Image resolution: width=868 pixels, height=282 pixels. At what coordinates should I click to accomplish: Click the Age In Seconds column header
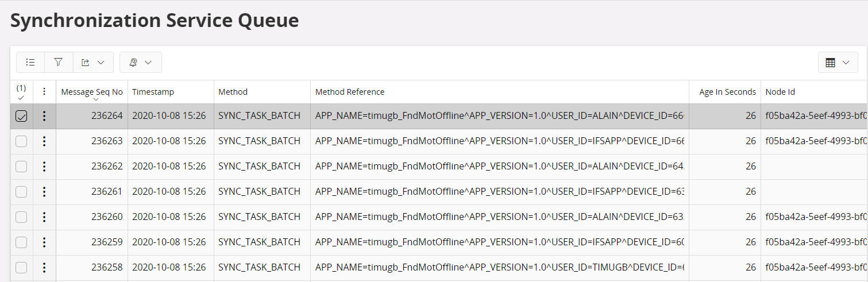tap(727, 92)
